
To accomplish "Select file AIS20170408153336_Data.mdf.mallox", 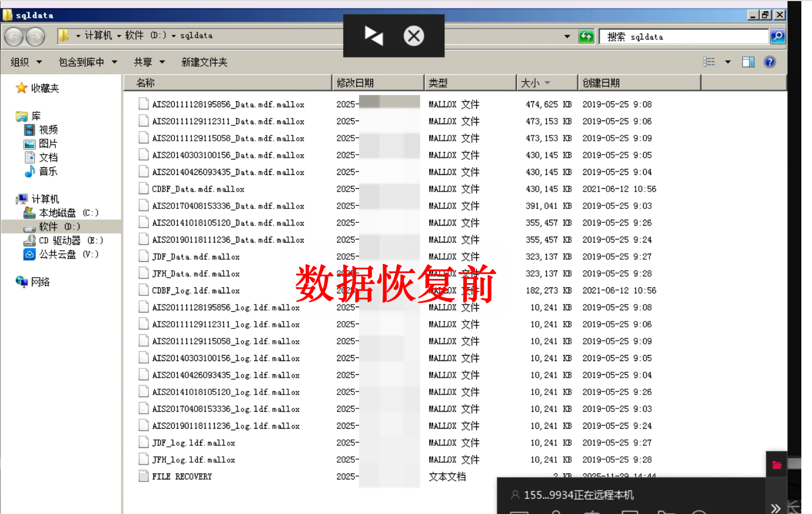I will click(228, 206).
